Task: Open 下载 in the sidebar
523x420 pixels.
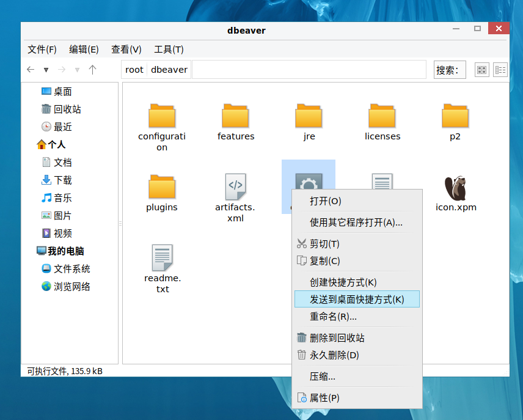Action: pos(57,180)
